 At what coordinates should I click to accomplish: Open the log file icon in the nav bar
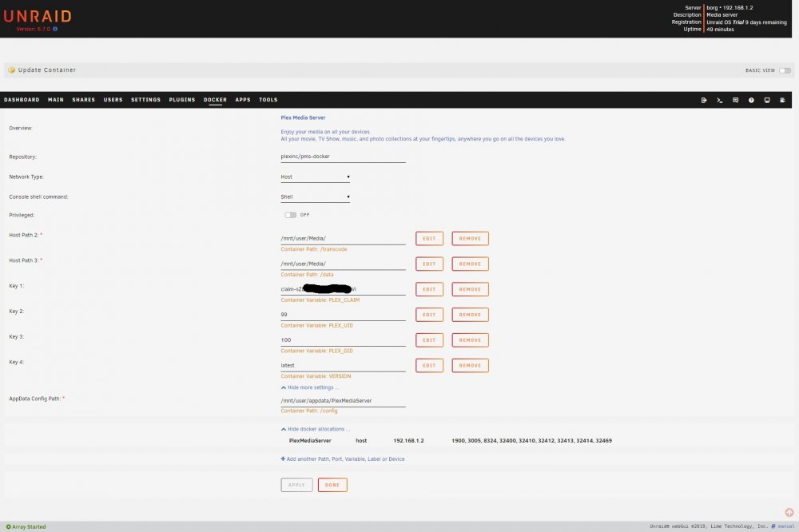pos(783,100)
